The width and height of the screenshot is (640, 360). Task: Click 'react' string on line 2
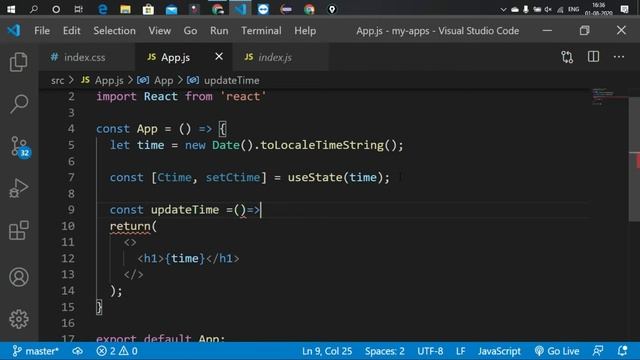[x=243, y=97]
